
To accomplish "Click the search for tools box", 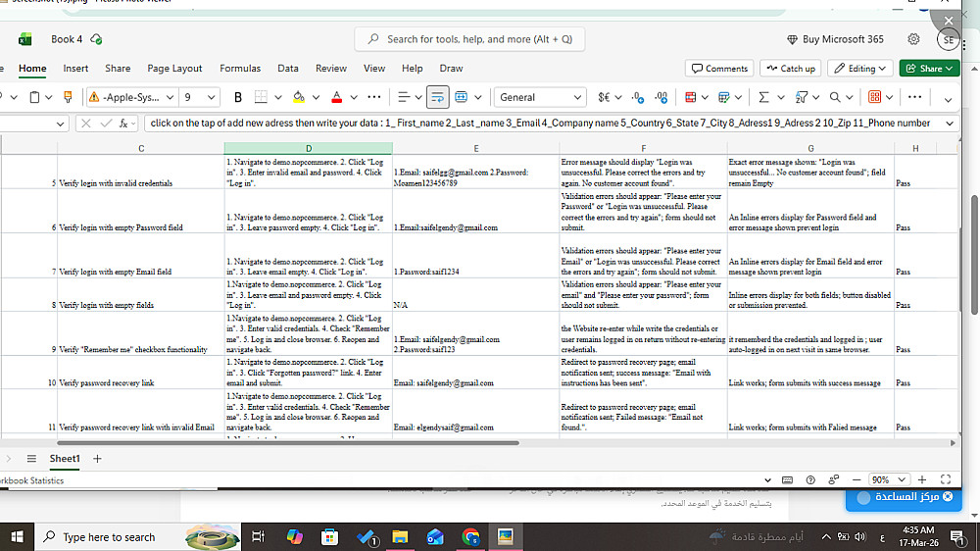I will click(x=470, y=39).
